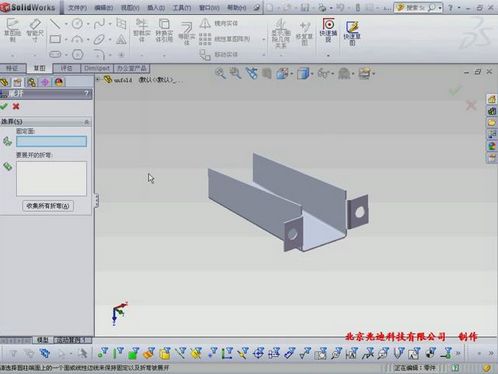Open the display style dropdown arrow
498x374 pixels.
click(312, 74)
